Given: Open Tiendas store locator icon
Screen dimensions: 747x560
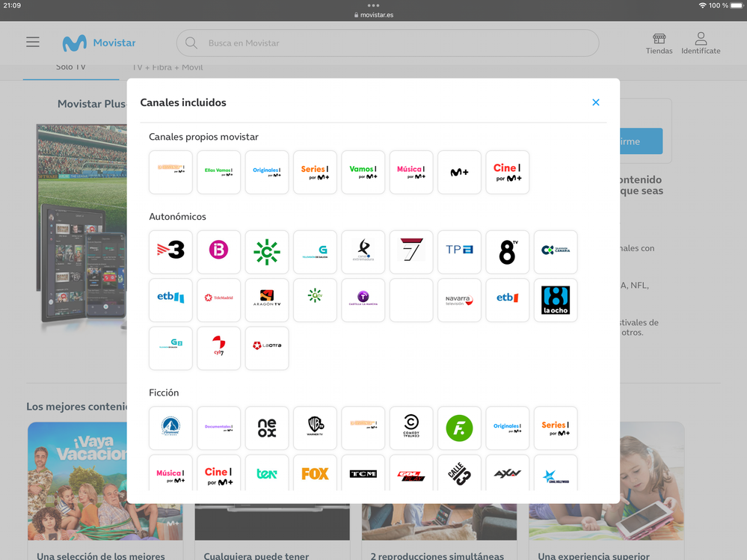Looking at the screenshot, I should [x=659, y=43].
